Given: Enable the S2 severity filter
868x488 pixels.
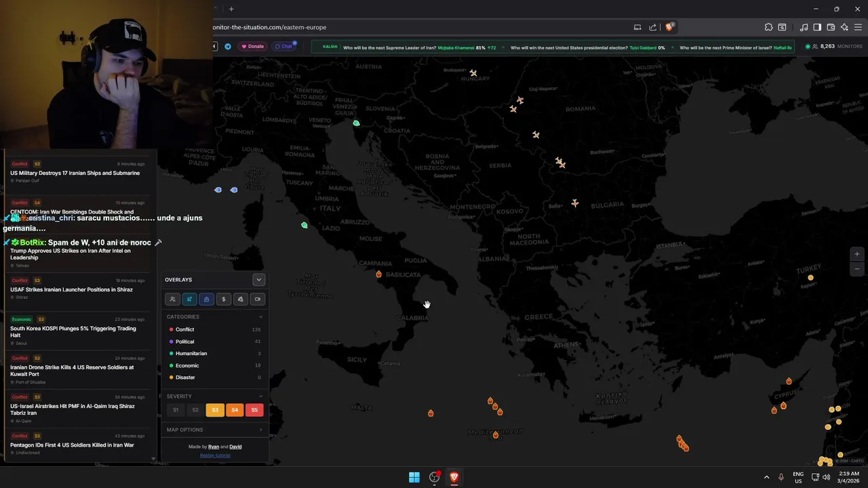Looking at the screenshot, I should click(x=195, y=410).
